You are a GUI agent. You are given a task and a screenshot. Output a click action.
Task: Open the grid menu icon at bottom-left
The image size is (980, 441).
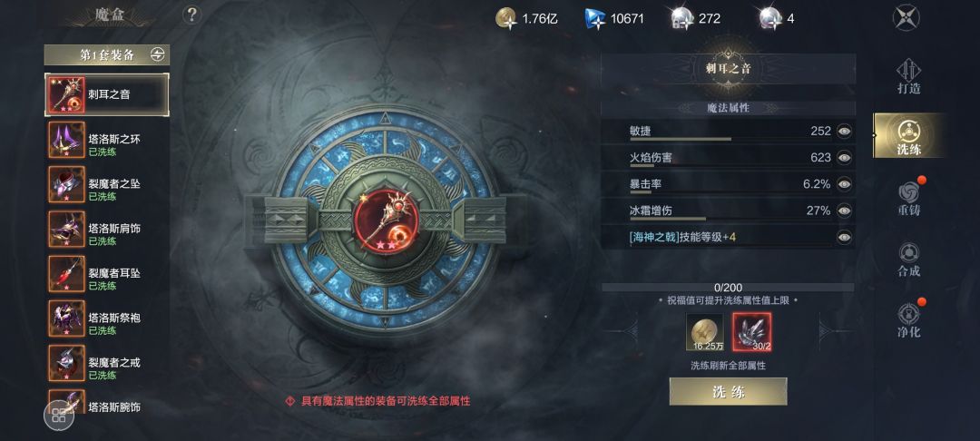coord(59,416)
